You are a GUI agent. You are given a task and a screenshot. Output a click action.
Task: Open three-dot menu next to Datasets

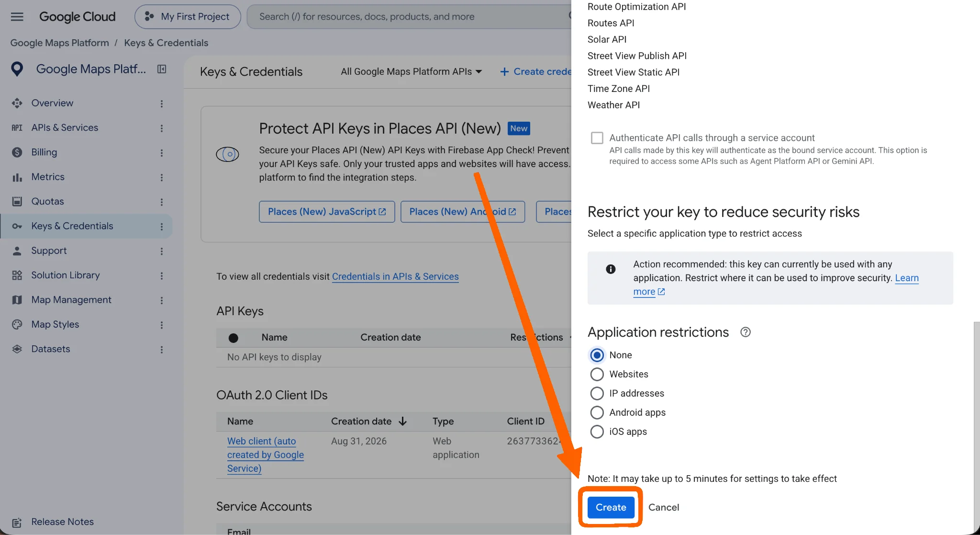[162, 349]
